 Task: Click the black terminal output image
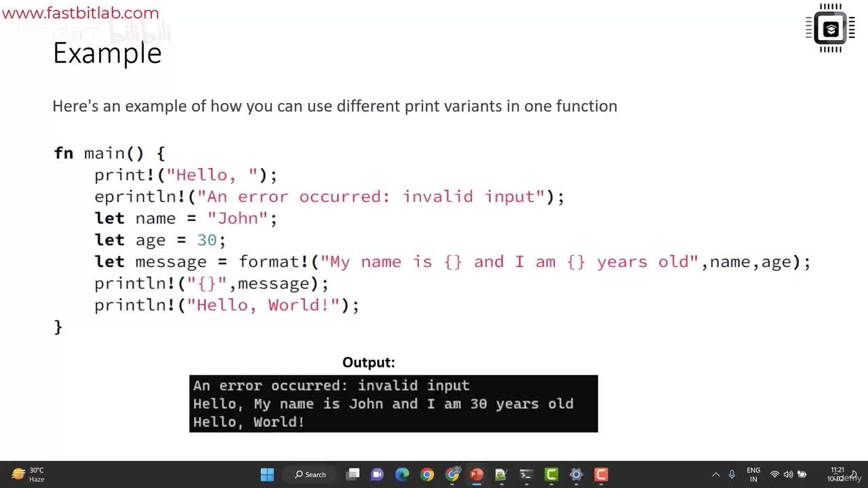click(x=393, y=404)
